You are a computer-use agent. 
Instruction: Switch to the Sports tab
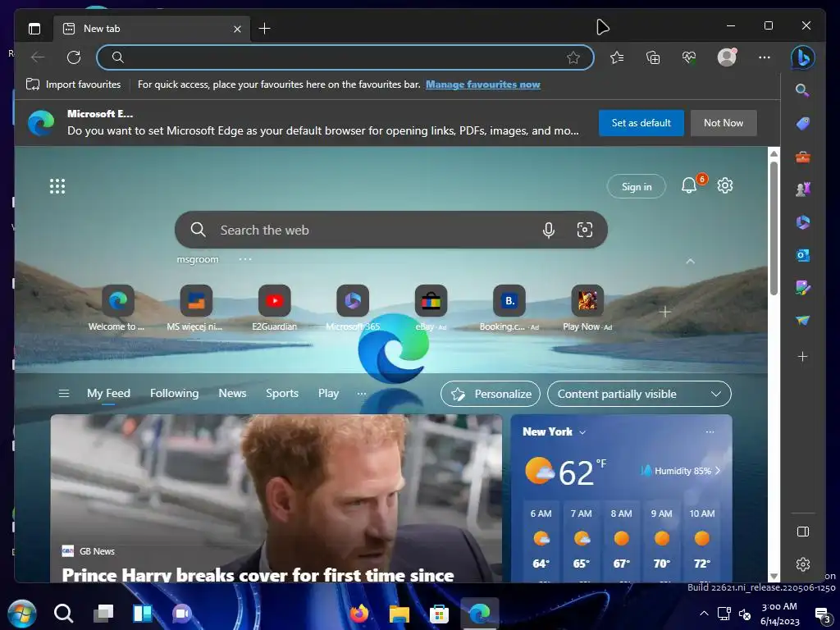coord(282,393)
